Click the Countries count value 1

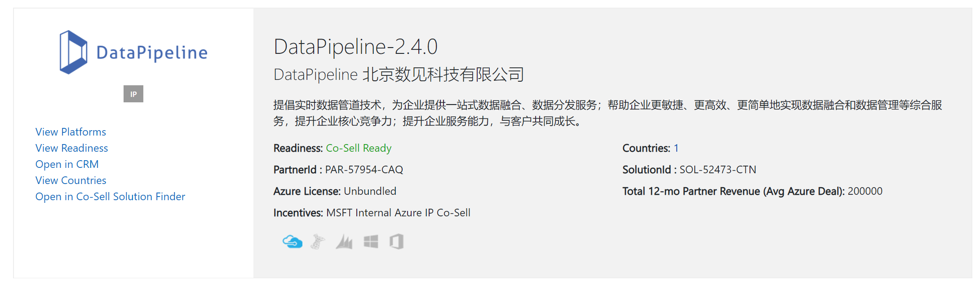click(676, 148)
